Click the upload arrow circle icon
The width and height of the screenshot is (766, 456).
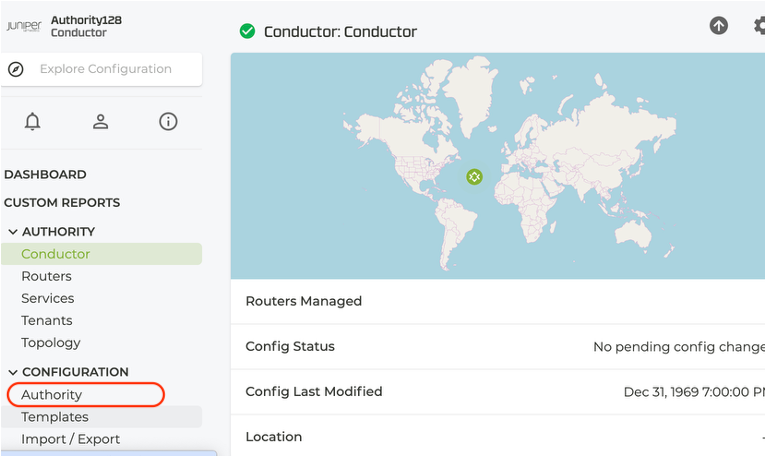pyautogui.click(x=719, y=25)
